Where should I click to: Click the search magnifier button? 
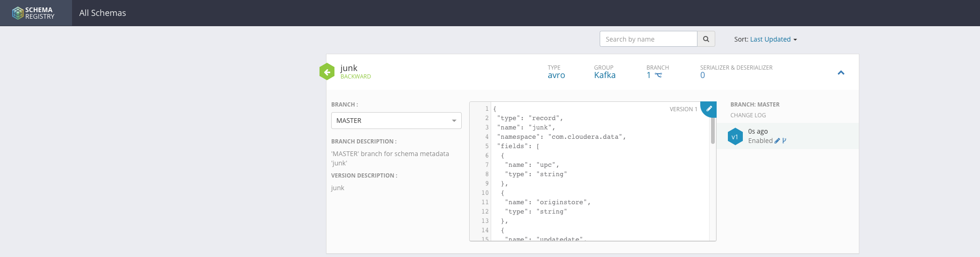pyautogui.click(x=706, y=39)
